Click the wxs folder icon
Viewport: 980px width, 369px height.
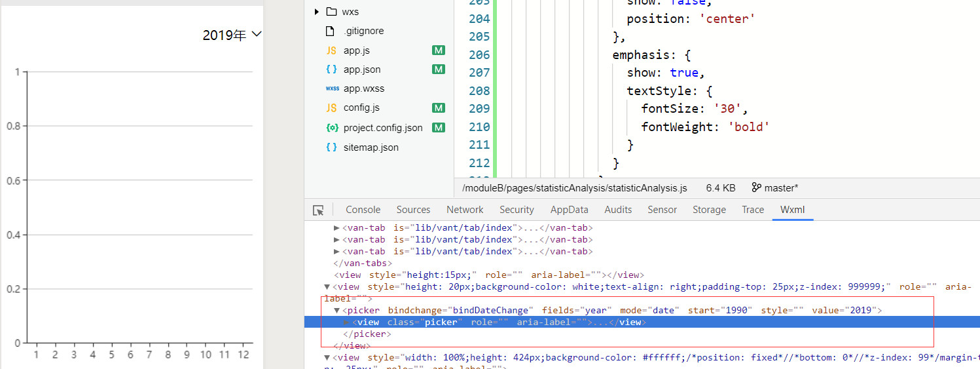331,12
